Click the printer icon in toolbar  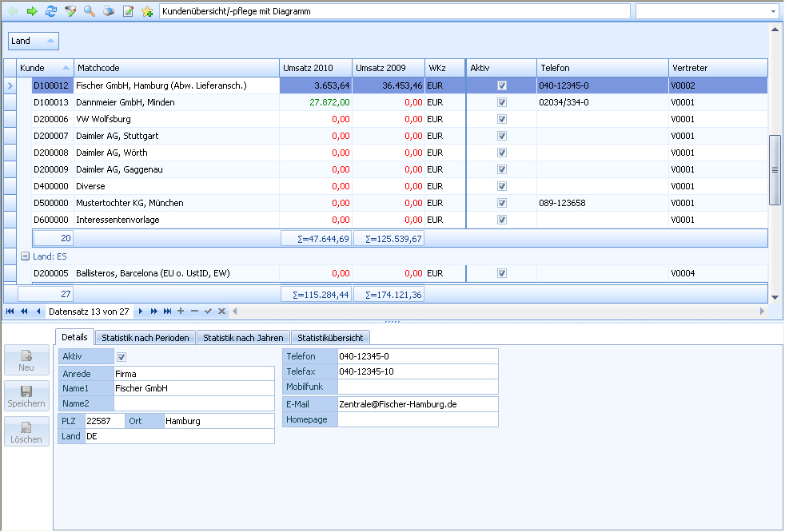(x=109, y=11)
